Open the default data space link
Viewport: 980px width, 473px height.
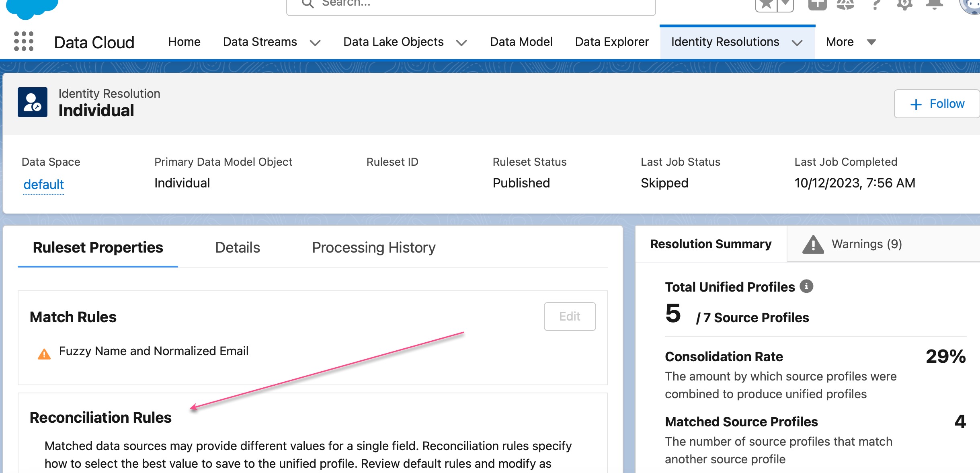pos(43,185)
